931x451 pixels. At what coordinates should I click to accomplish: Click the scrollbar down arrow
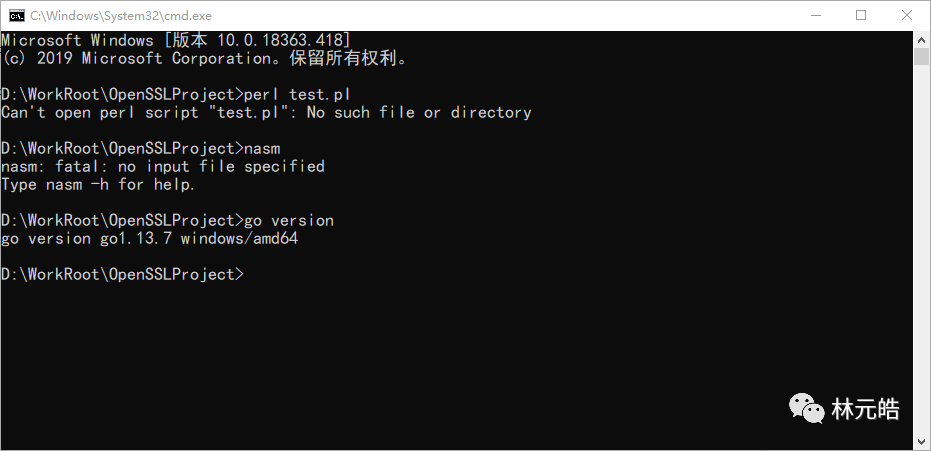(922, 442)
